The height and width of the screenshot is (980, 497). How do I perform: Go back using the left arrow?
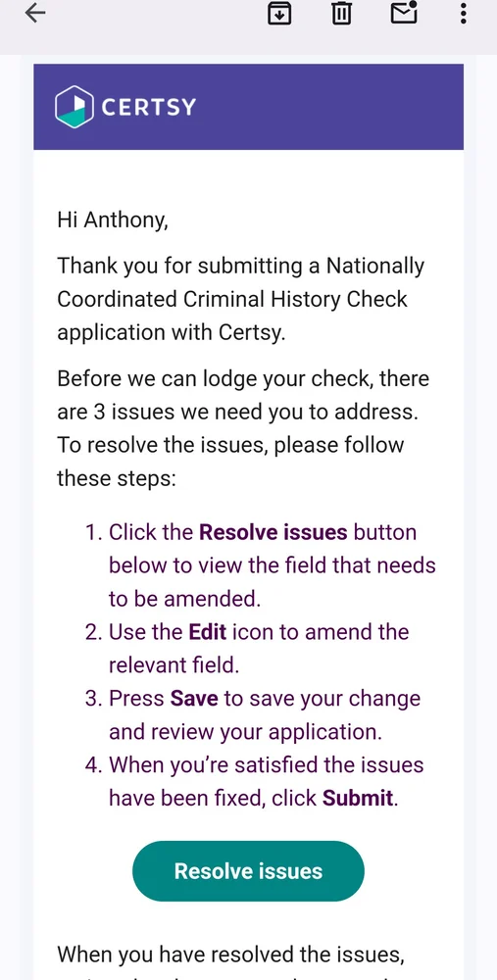(x=35, y=13)
